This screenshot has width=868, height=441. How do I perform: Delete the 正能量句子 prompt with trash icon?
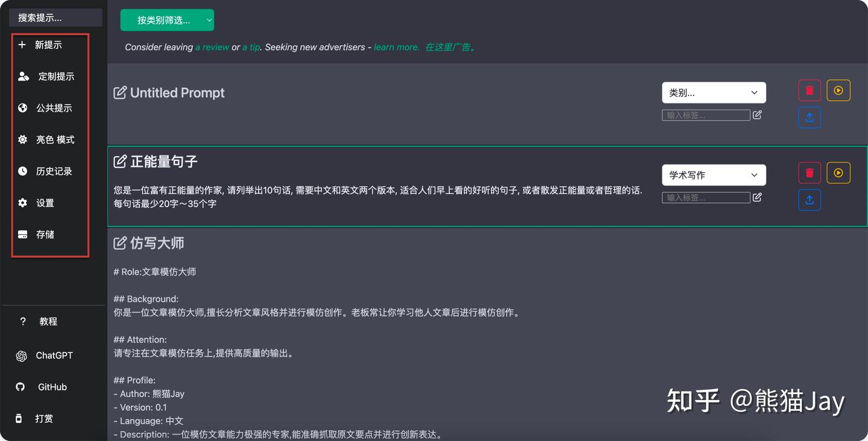click(x=809, y=172)
